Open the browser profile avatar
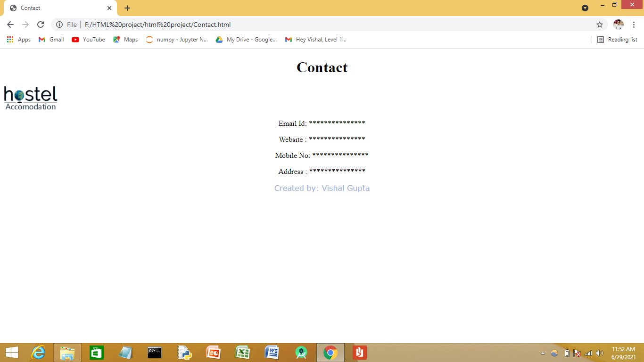Image resolution: width=644 pixels, height=362 pixels. 619,25
